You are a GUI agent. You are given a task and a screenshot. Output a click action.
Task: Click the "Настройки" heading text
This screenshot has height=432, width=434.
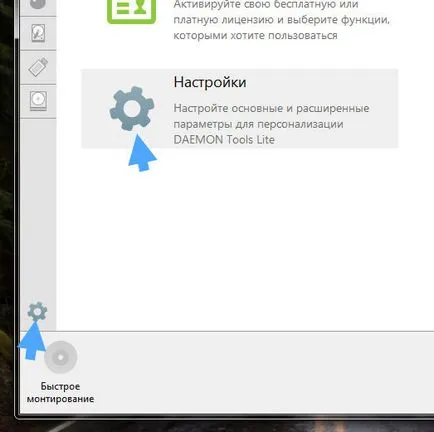click(x=210, y=82)
